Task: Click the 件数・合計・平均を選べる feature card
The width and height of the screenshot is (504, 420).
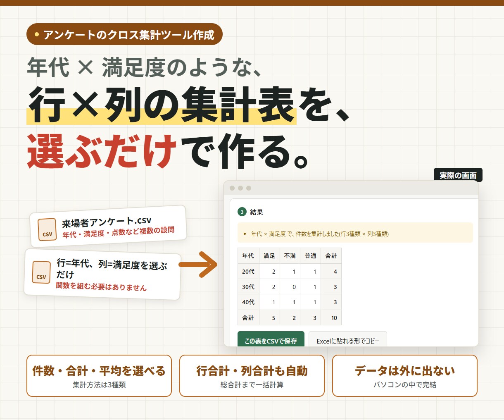Action: pos(99,376)
